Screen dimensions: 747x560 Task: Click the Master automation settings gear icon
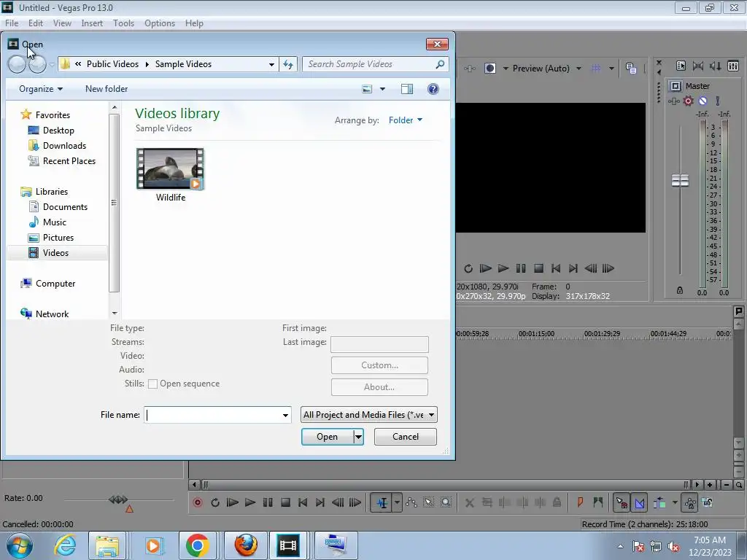tap(689, 101)
